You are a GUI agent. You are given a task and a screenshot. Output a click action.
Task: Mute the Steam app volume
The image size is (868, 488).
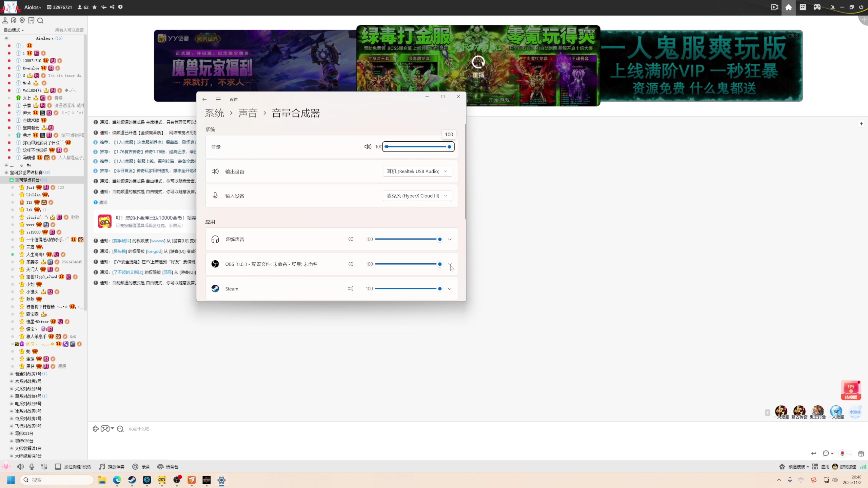pos(351,289)
